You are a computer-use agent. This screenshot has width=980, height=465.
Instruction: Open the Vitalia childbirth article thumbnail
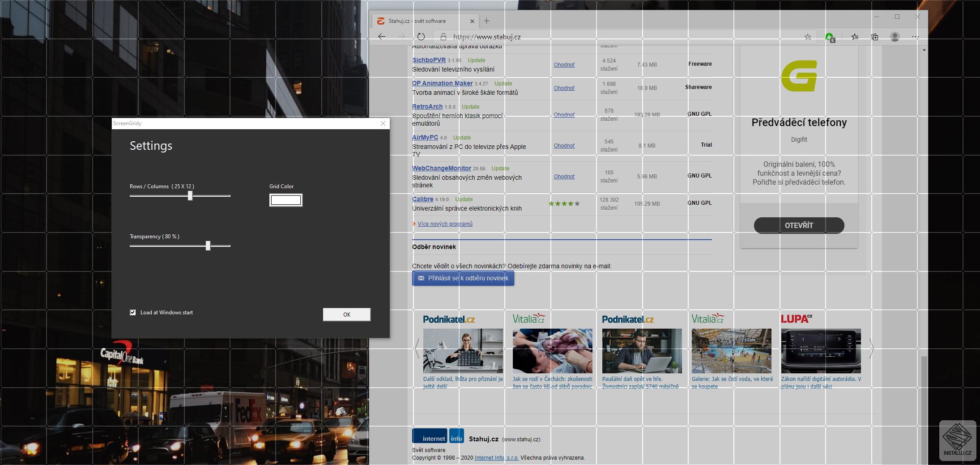[553, 351]
